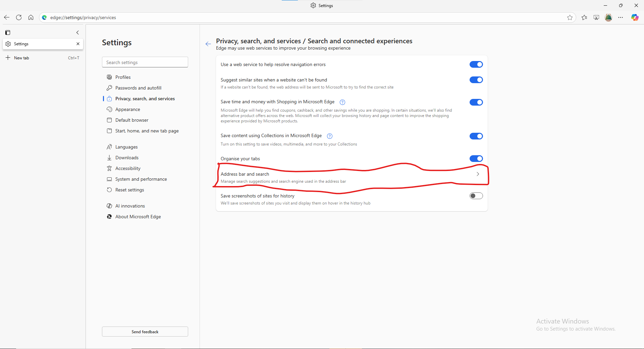
Task: Disable navigation errors web service toggle
Action: [476, 64]
